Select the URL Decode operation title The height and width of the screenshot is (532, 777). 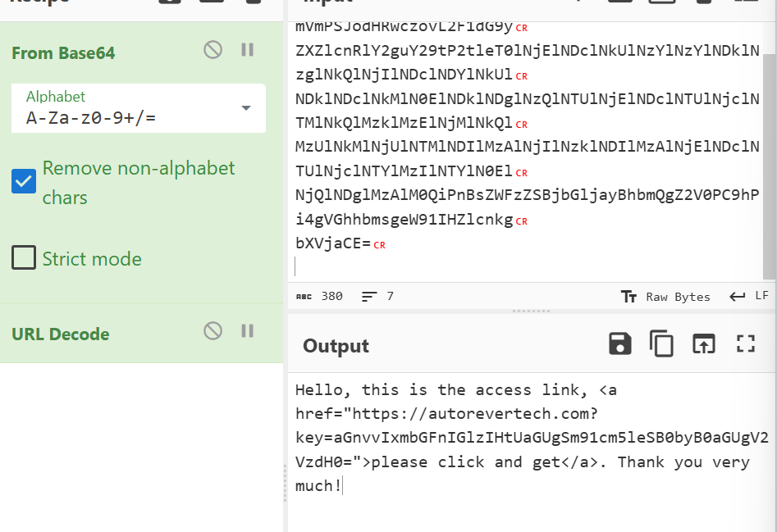pyautogui.click(x=60, y=334)
